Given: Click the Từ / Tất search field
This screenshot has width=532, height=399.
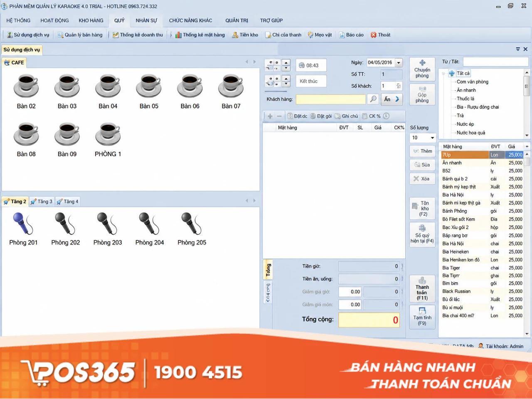Looking at the screenshot, I should pos(495,62).
